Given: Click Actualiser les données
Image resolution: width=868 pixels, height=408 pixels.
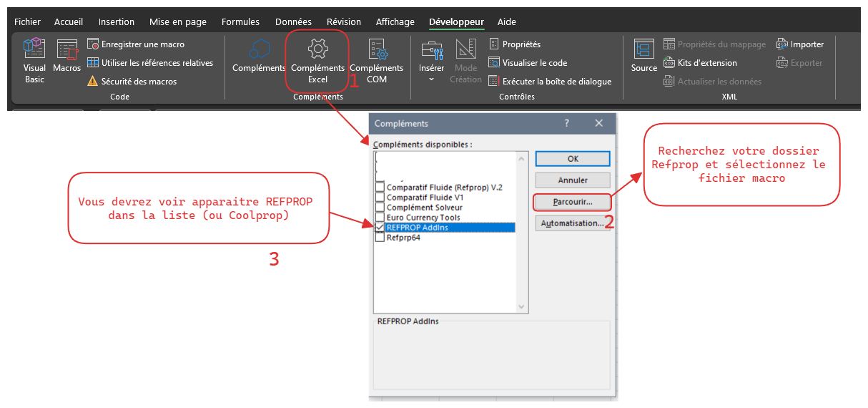Looking at the screenshot, I should [712, 82].
